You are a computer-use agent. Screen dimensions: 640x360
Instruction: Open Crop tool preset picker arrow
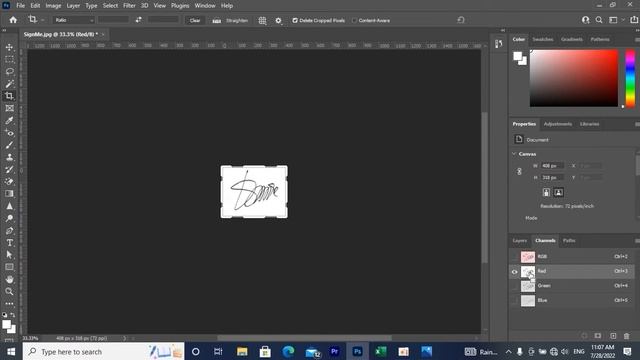click(x=42, y=20)
